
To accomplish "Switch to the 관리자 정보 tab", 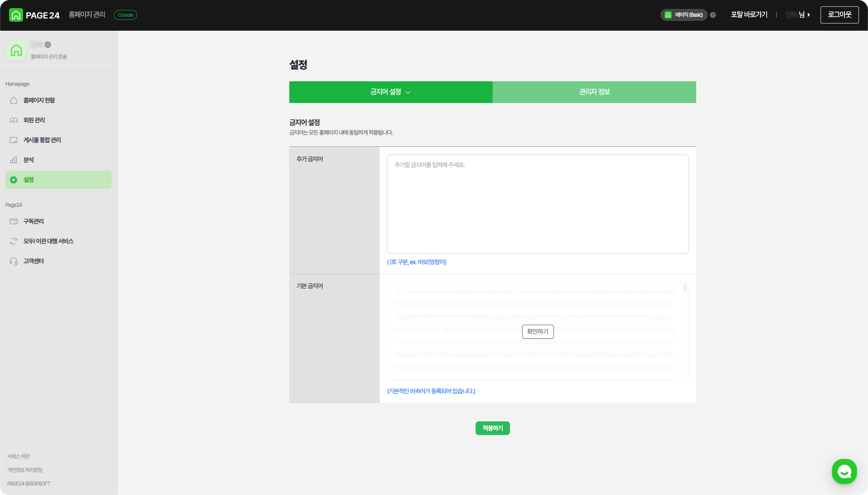I will pyautogui.click(x=594, y=92).
